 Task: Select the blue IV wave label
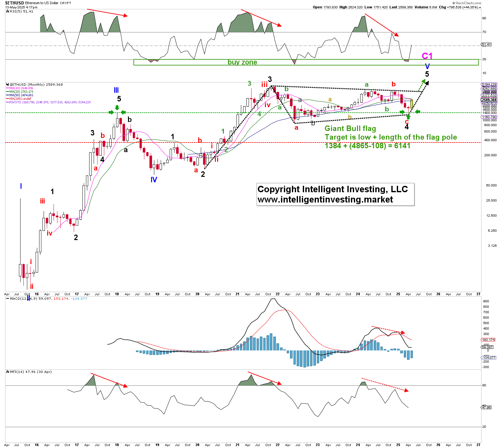click(x=154, y=180)
